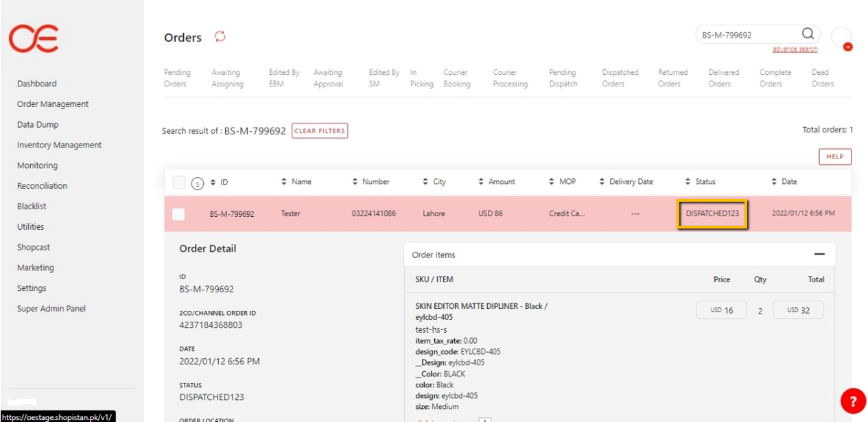Click the refresh icon beside Orders heading
Image resolution: width=868 pixels, height=422 pixels.
tap(220, 37)
